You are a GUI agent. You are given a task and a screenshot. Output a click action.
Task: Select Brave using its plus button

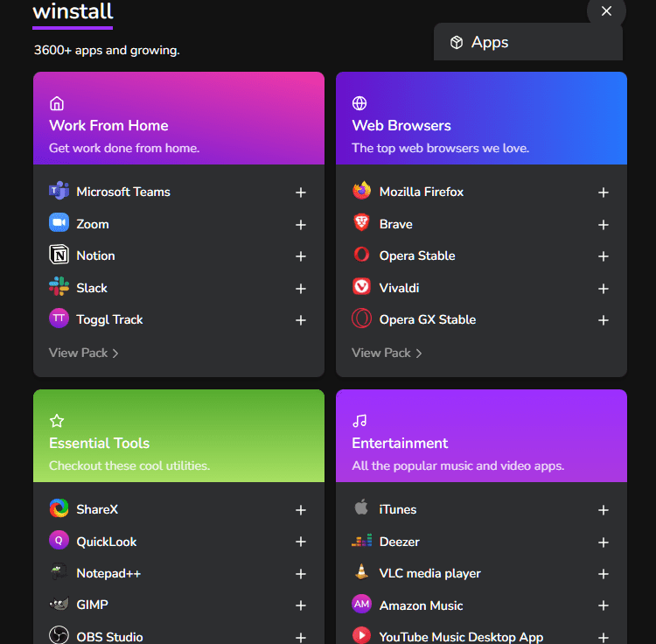click(603, 225)
